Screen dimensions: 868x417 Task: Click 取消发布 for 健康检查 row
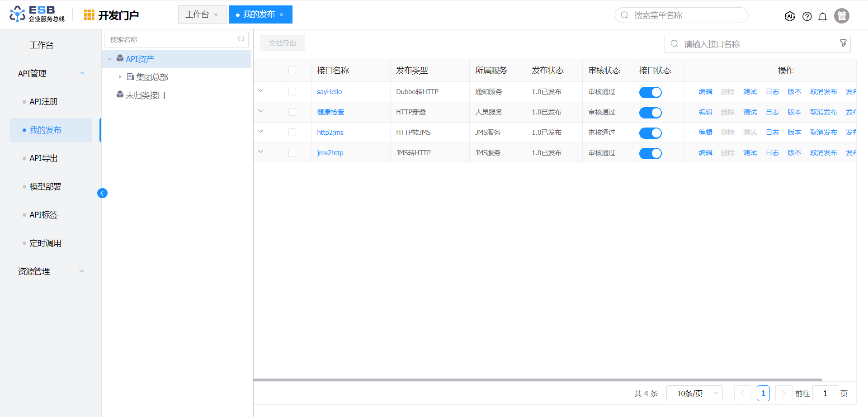coord(823,112)
